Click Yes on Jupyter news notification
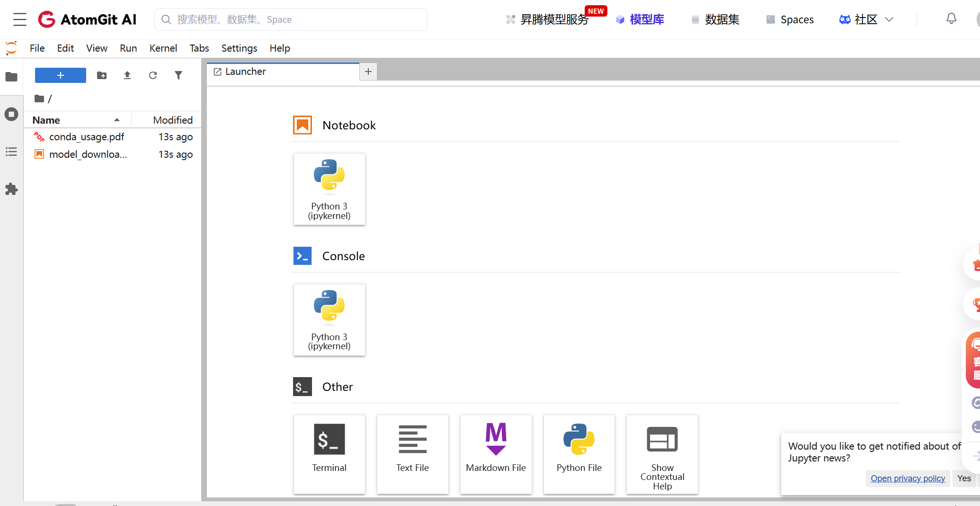The width and height of the screenshot is (980, 506). coord(964,478)
